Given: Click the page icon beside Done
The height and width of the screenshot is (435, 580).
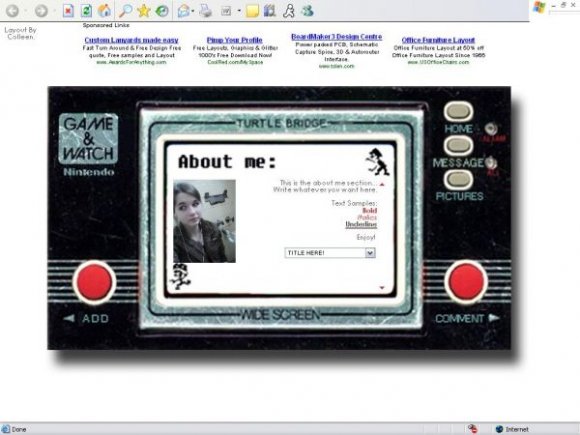Looking at the screenshot, I should 5,429.
